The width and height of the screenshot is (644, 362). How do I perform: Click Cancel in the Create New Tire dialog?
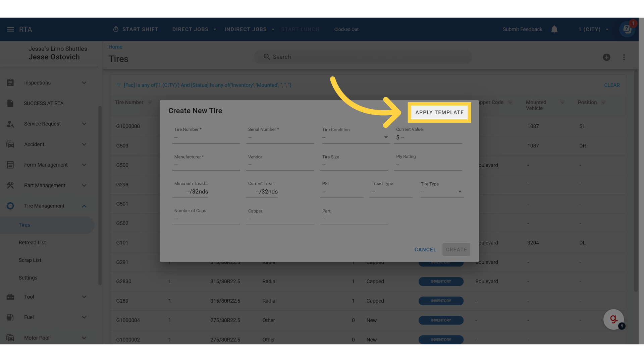point(425,250)
